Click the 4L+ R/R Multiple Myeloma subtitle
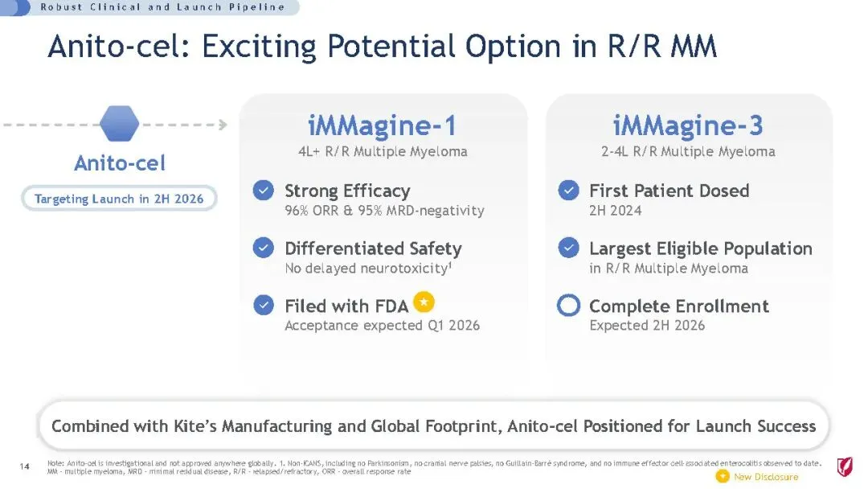This screenshot has height=489, width=868. pyautogui.click(x=383, y=152)
